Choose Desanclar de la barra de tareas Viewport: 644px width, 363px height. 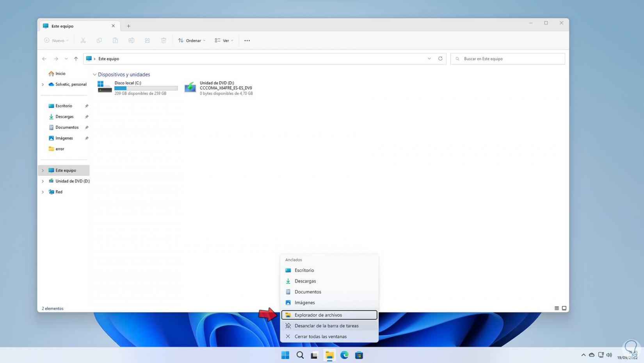[329, 326]
